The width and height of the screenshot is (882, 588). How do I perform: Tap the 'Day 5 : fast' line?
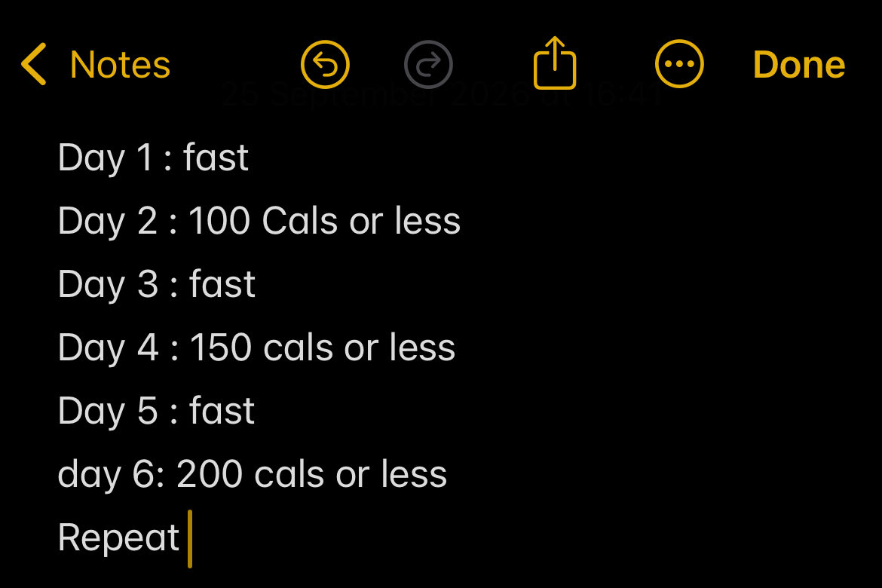(156, 411)
